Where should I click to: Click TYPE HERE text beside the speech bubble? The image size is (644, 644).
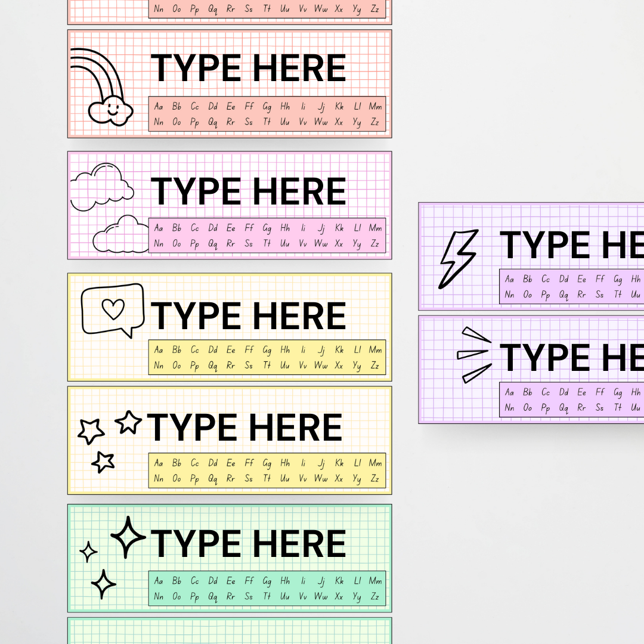point(248,315)
